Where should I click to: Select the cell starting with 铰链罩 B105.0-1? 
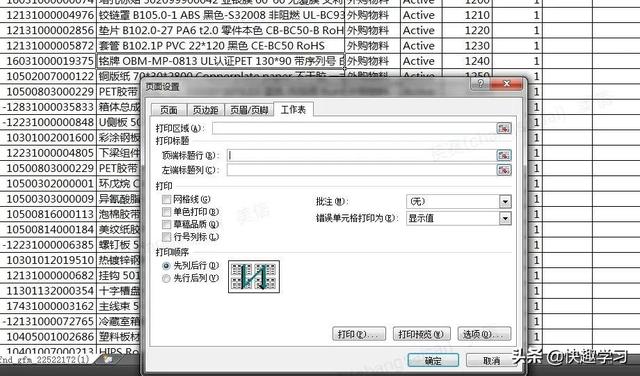pyautogui.click(x=221, y=15)
